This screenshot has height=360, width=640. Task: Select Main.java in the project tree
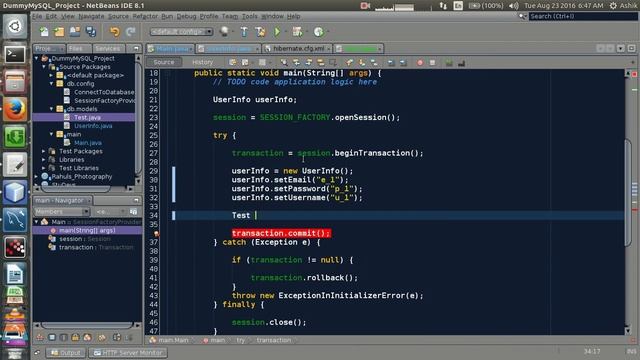pos(88,143)
